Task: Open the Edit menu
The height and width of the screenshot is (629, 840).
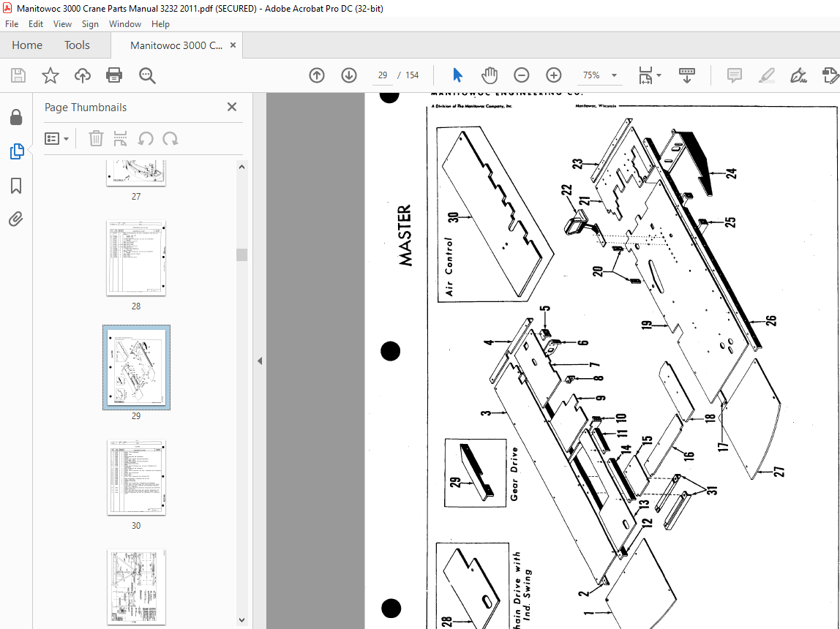Action: coord(36,24)
